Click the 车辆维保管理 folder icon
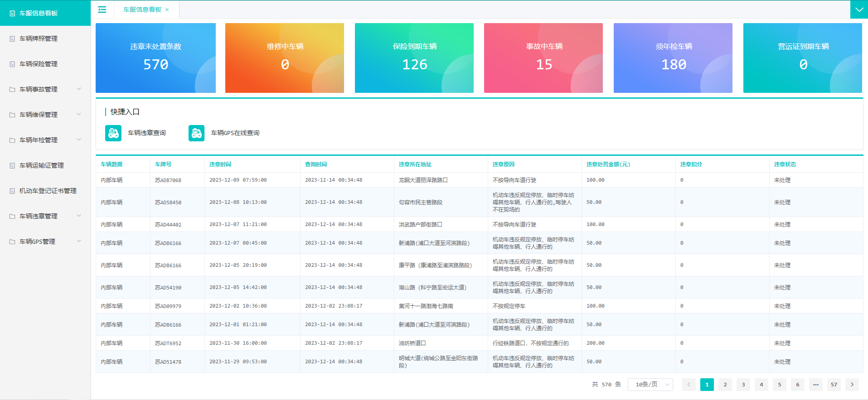The width and height of the screenshot is (868, 400). pos(12,115)
